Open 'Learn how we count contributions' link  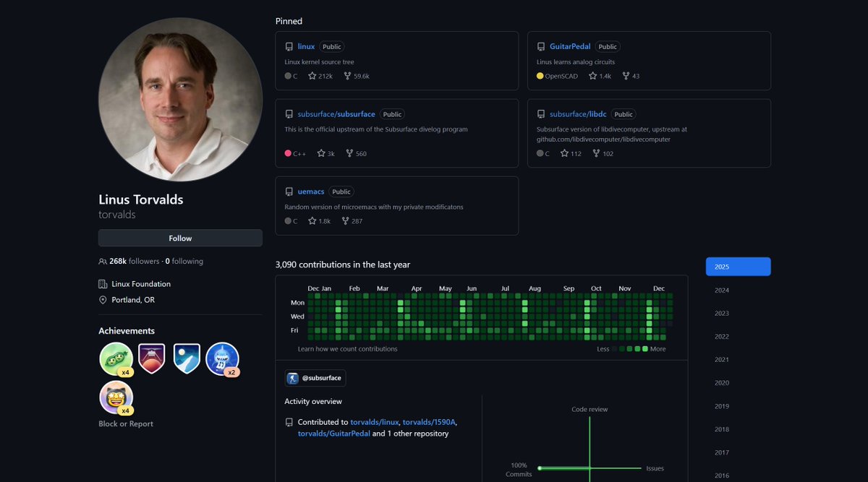347,349
